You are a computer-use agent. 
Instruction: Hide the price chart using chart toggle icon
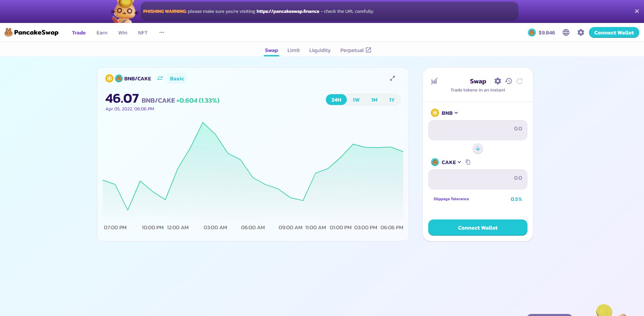(434, 81)
